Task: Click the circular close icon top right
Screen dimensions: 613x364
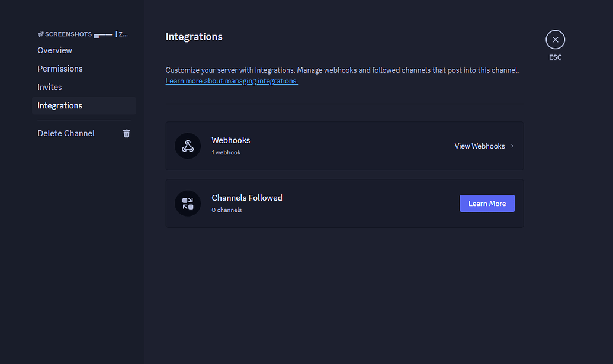Action: click(555, 39)
